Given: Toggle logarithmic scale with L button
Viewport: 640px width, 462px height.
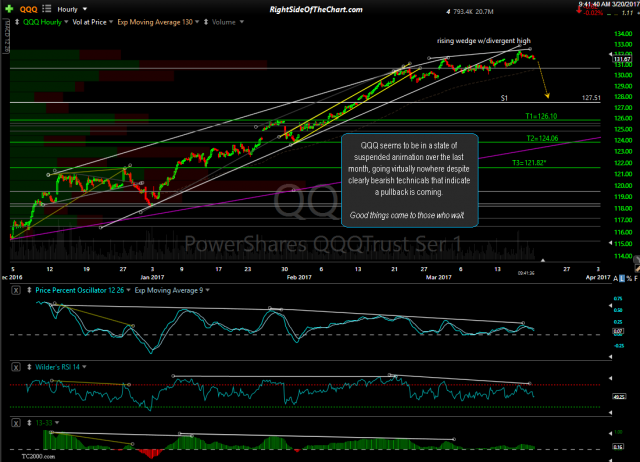Looking at the screenshot, I should point(622,278).
